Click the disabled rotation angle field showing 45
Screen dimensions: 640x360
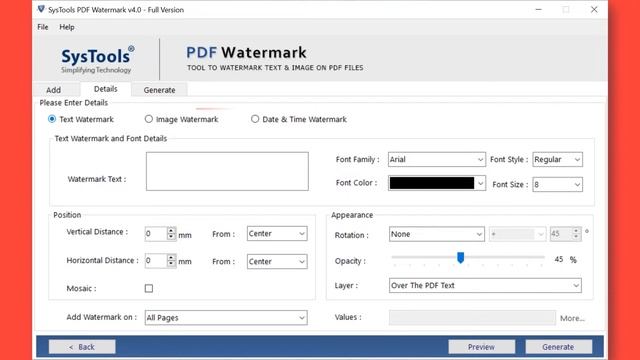[561, 234]
